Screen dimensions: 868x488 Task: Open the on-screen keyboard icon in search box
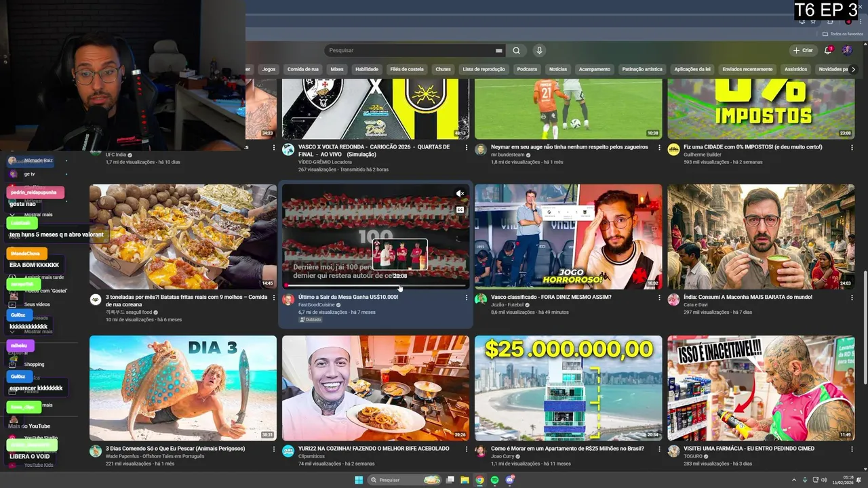[499, 50]
